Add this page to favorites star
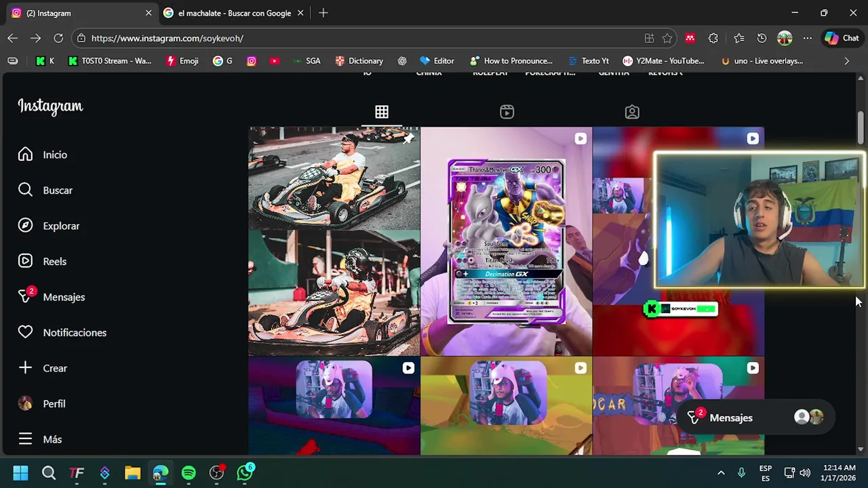The width and height of the screenshot is (868, 488). point(667,38)
